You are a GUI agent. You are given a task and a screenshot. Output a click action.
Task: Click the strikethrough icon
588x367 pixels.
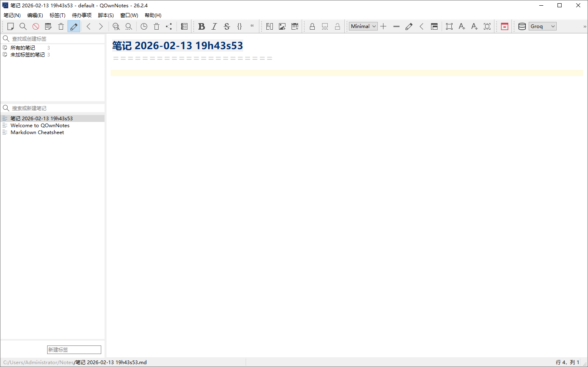[x=227, y=26]
